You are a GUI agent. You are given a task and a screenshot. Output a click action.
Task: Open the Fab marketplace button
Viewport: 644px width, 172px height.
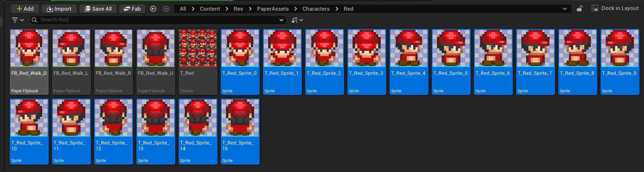click(x=132, y=9)
